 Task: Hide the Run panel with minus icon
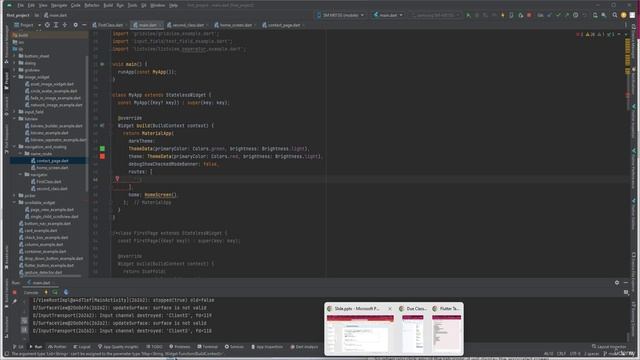[x=626, y=282]
